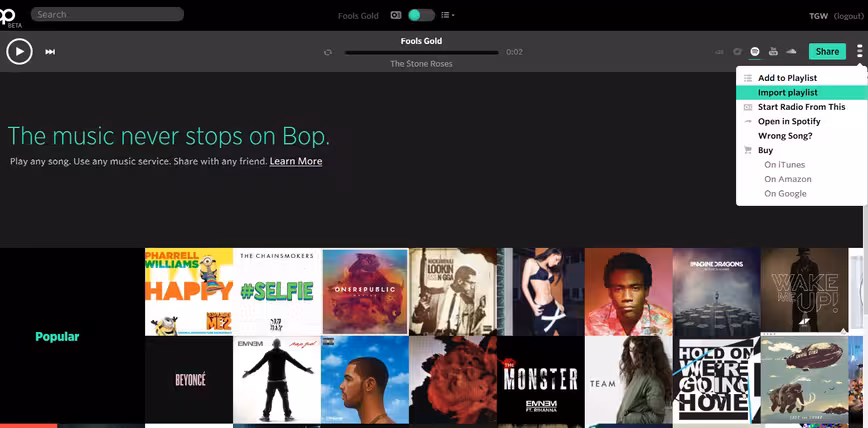
Task: Open the woolly mammoth album cover
Action: point(804,380)
